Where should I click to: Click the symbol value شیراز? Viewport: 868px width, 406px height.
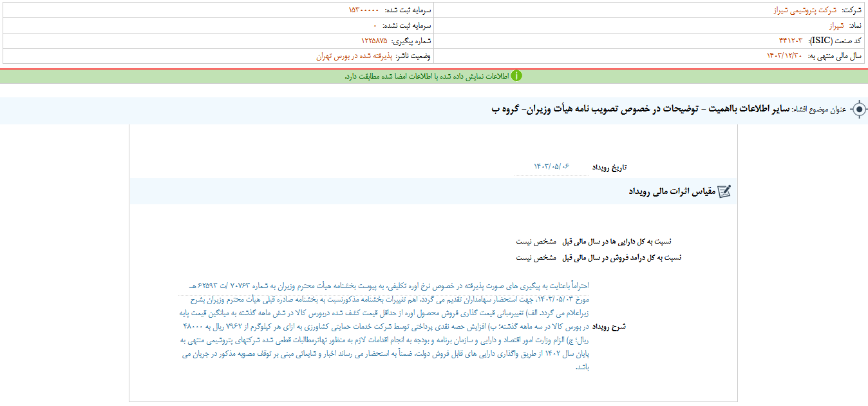click(835, 26)
